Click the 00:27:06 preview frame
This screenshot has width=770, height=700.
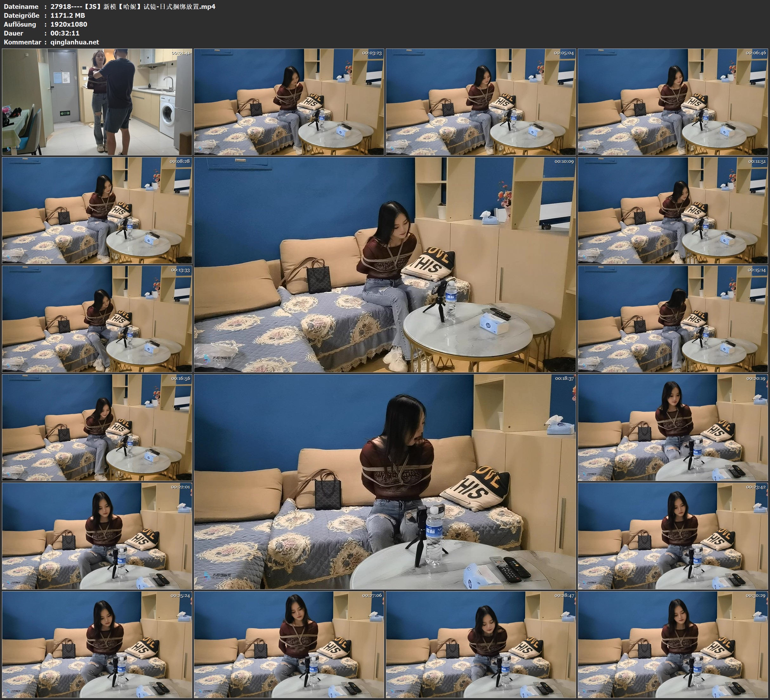pyautogui.click(x=289, y=644)
